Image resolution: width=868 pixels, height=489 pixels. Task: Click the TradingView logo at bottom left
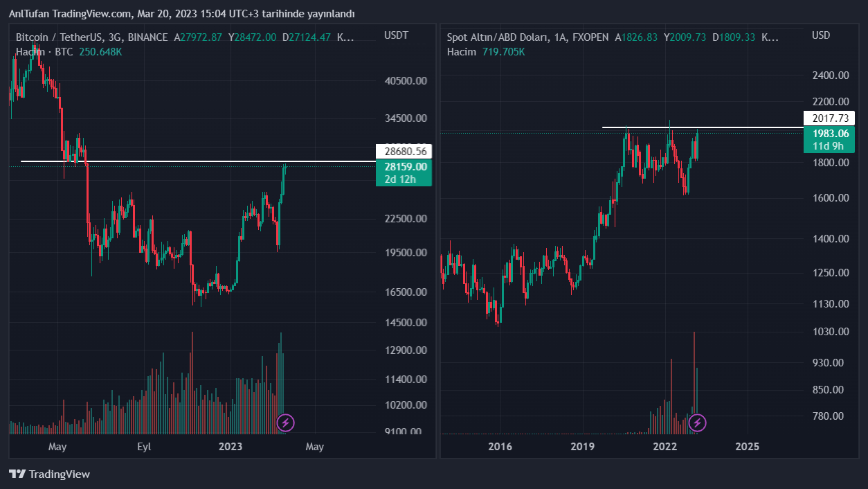click(50, 474)
